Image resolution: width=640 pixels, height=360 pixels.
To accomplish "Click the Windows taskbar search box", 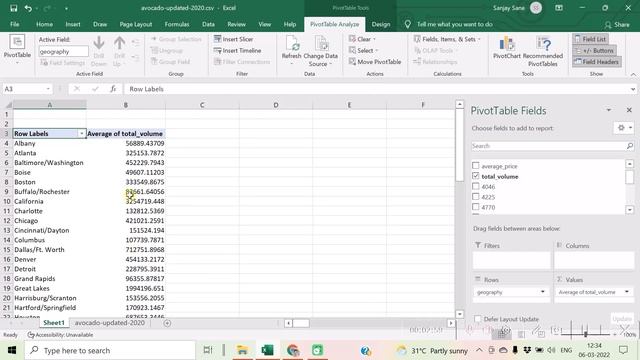I will click(x=110, y=350).
